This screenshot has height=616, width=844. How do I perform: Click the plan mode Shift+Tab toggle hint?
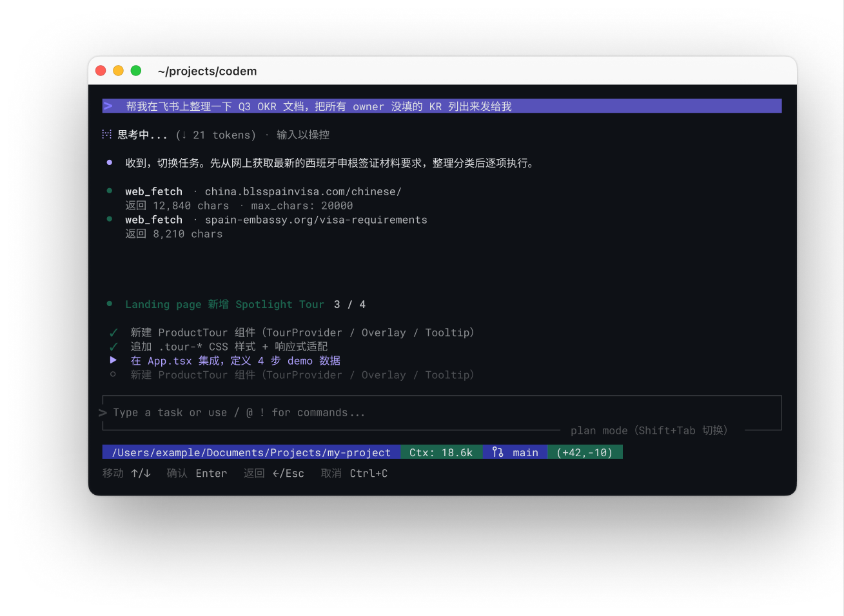649,430
